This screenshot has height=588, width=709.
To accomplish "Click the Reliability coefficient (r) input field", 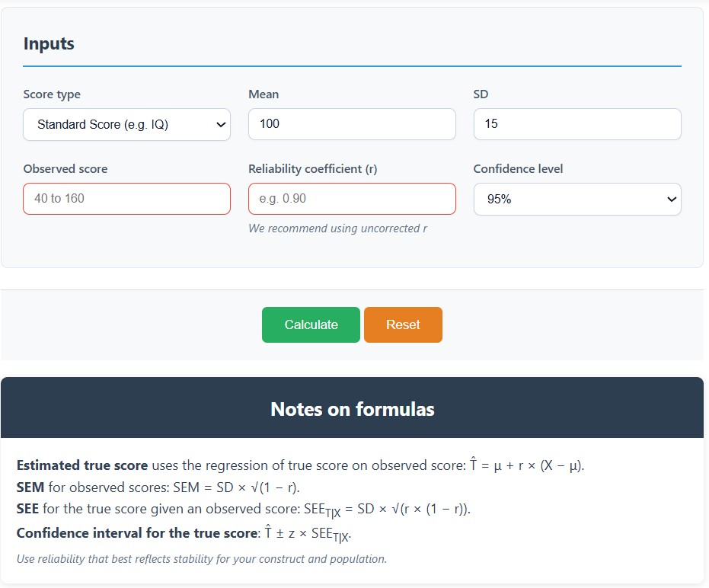I will click(x=351, y=199).
